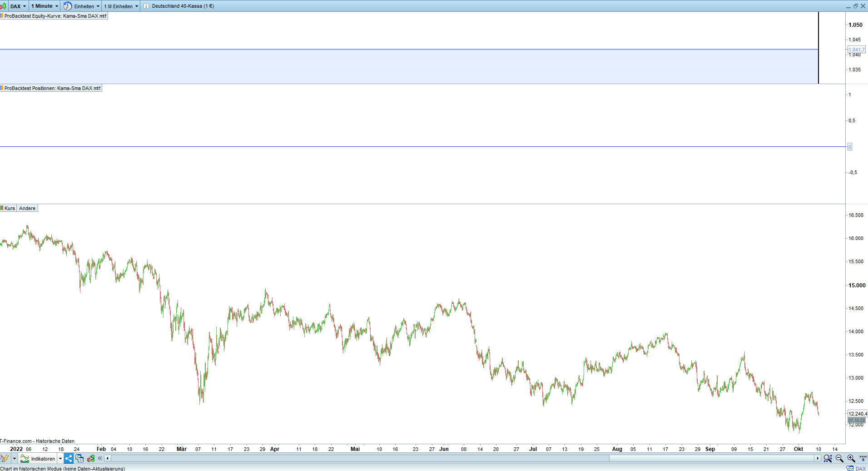The width and height of the screenshot is (868, 471).
Task: Select the ProBacktest Equity-Kurve label
Action: tap(55, 16)
